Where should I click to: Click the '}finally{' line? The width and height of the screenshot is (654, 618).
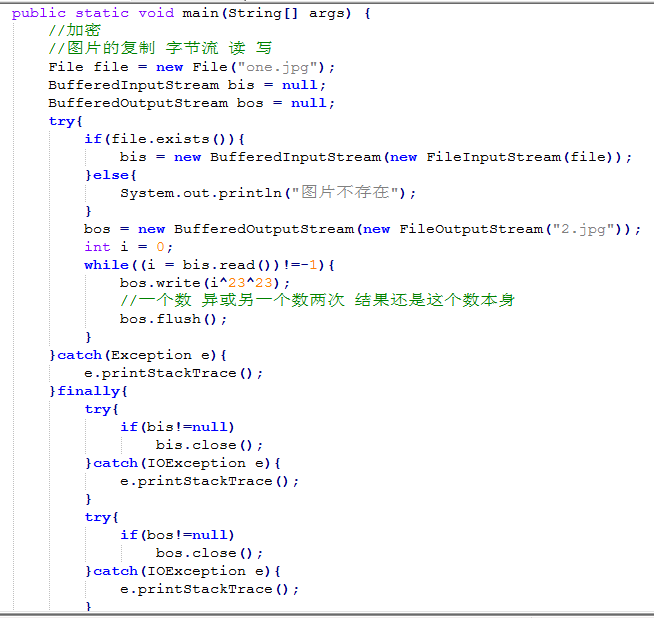click(88, 391)
